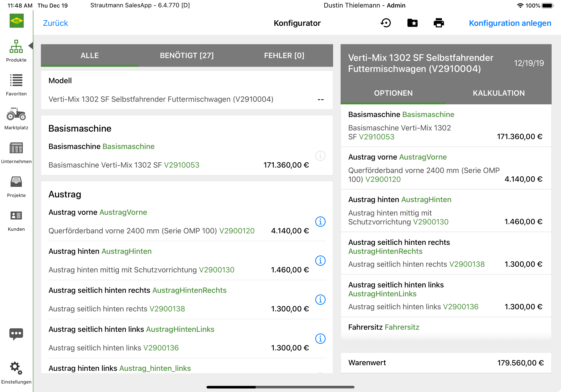This screenshot has height=392, width=561.
Task: Click Austrag vorne entry in options panel
Action: coord(446,168)
